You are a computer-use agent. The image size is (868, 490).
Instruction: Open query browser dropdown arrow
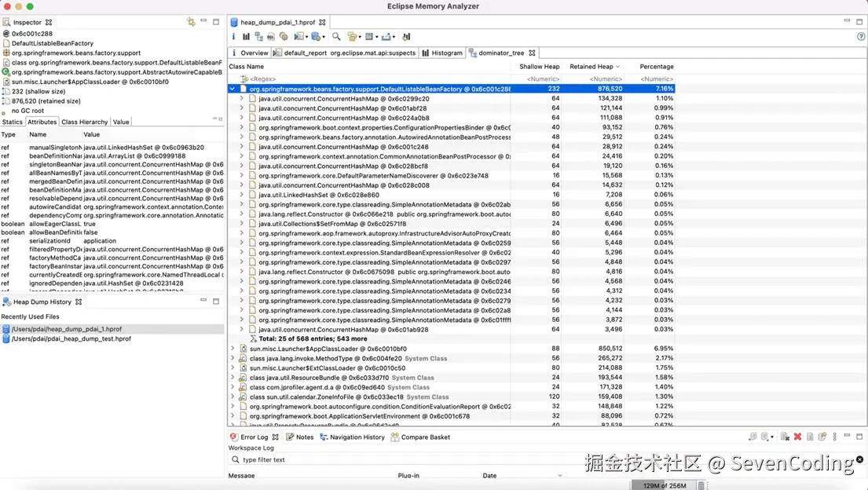tap(324, 37)
